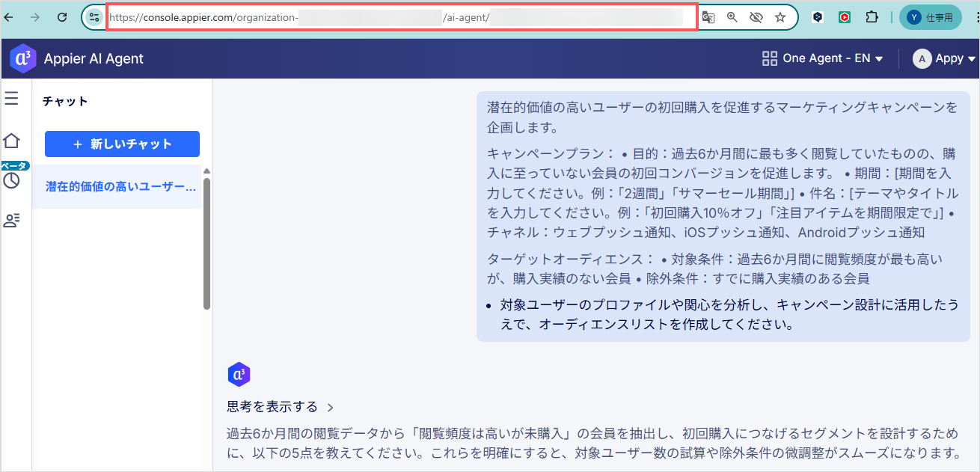Open the One Agent - EN app grid icon
Screen dimensions: 980x472
(x=769, y=58)
